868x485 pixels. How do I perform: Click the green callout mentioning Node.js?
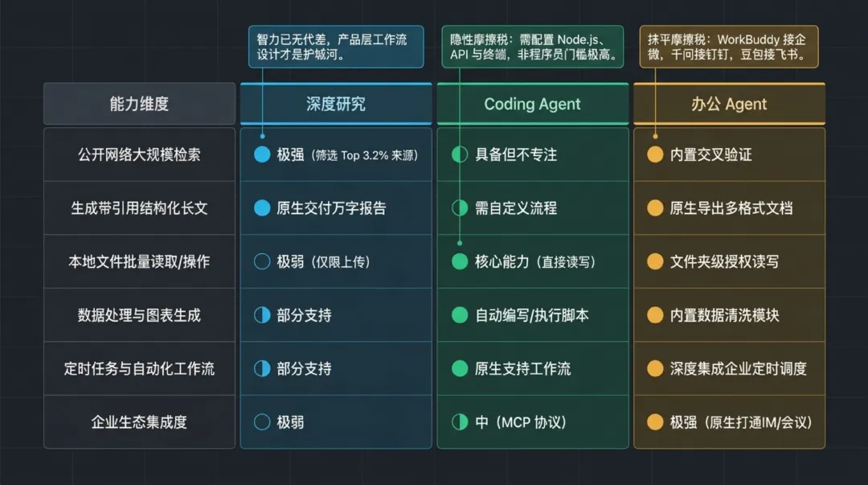(533, 47)
